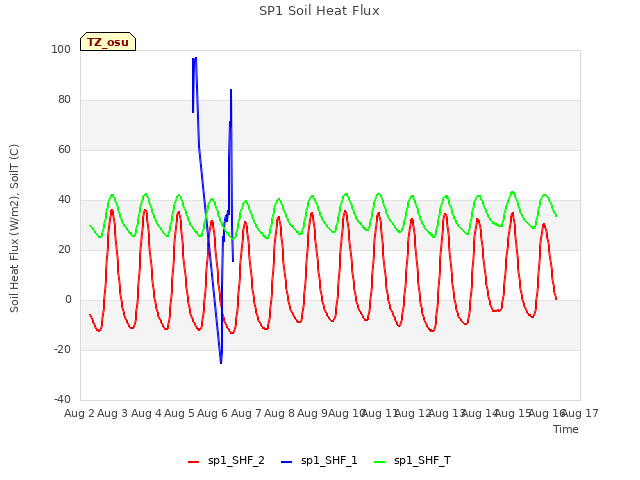Click the -20 y-axis tick label
Screen dimensions: 640x480
tap(62, 349)
